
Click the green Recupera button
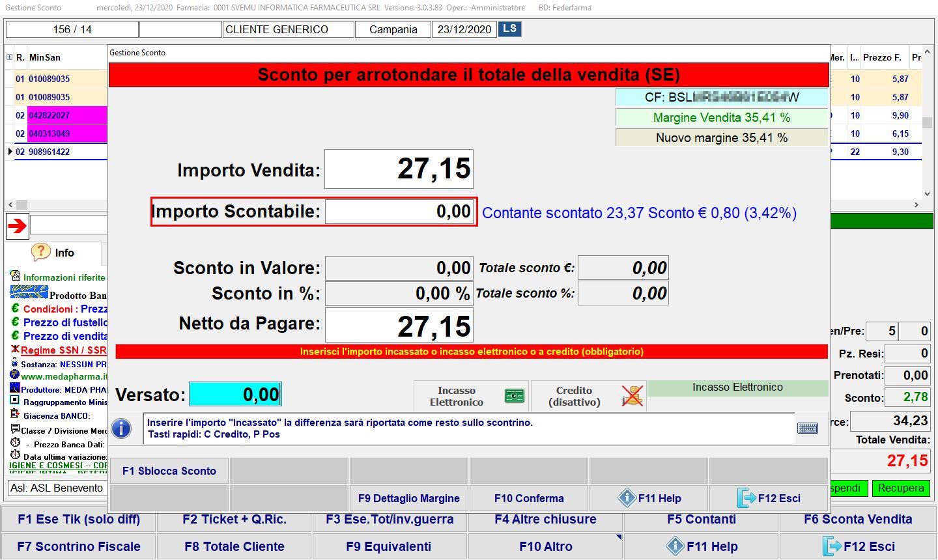900,488
